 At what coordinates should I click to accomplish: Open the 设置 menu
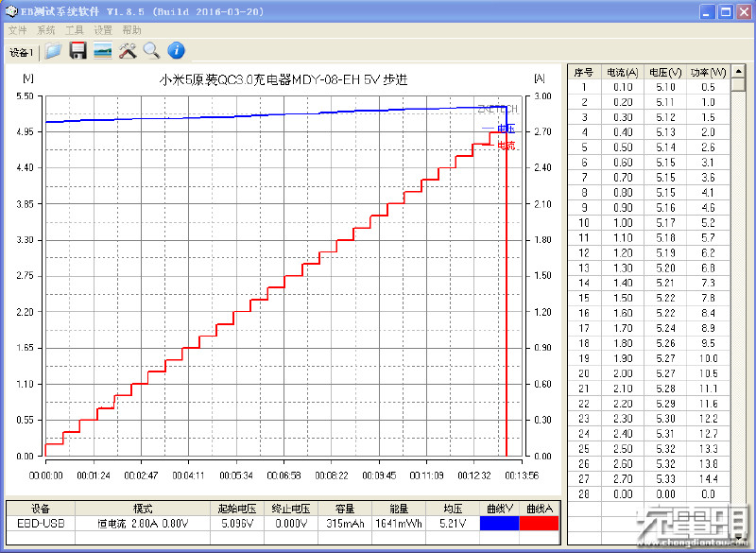102,30
